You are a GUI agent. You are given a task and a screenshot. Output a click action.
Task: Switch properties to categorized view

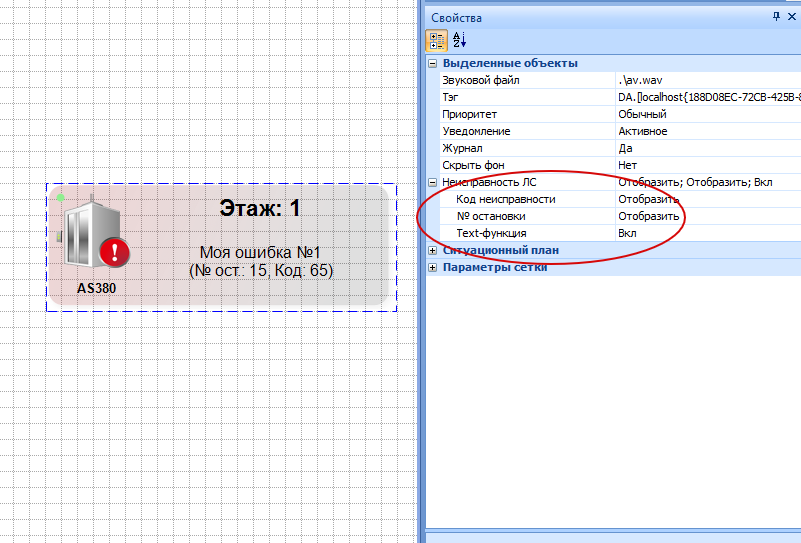pos(437,40)
